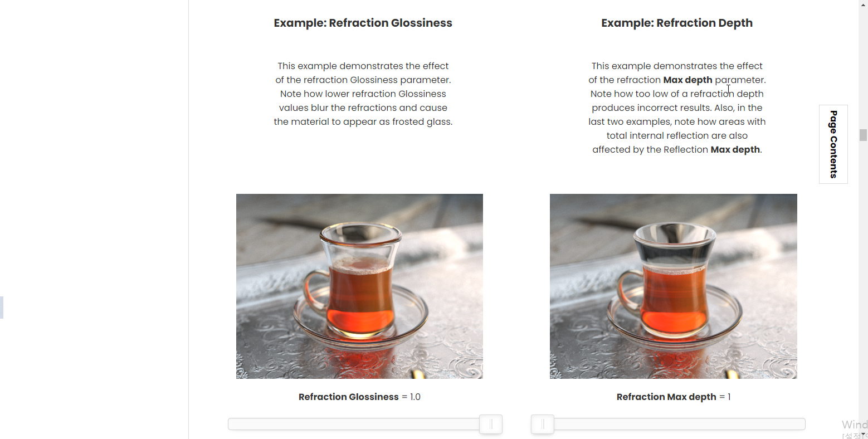868x439 pixels.
Task: Click the scrollbar down arrow
Action: coord(863,435)
